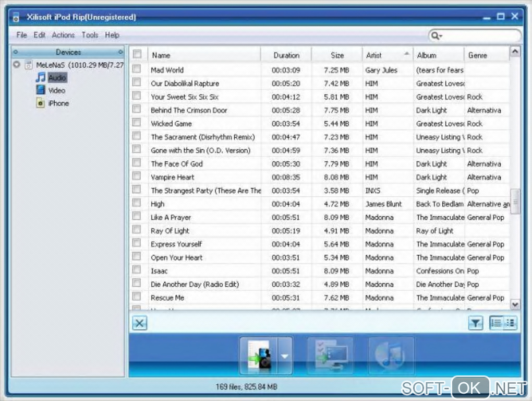Select the Video tree item label
This screenshot has height=401, width=532.
pyautogui.click(x=57, y=90)
